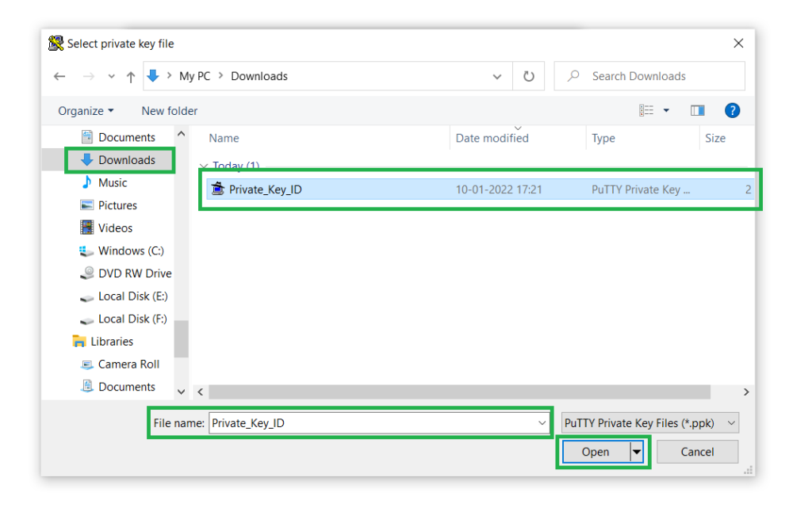Click the New folder button
Image resolution: width=812 pixels, height=508 pixels.
pos(169,111)
